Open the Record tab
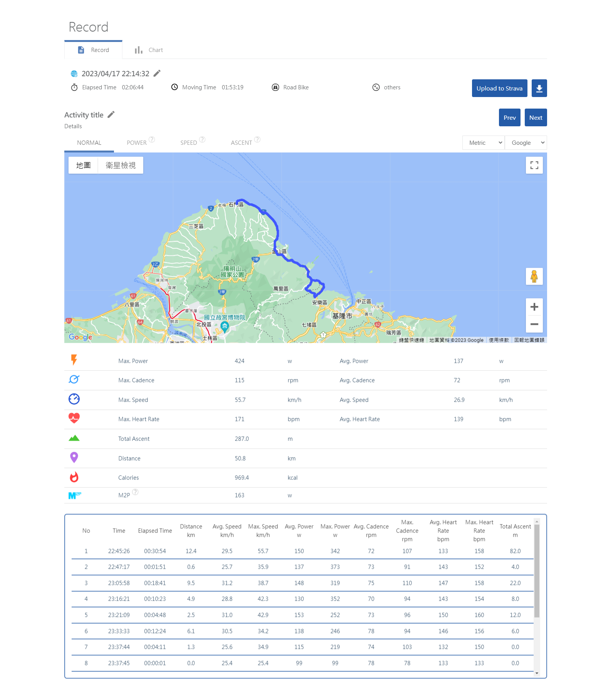 point(93,50)
